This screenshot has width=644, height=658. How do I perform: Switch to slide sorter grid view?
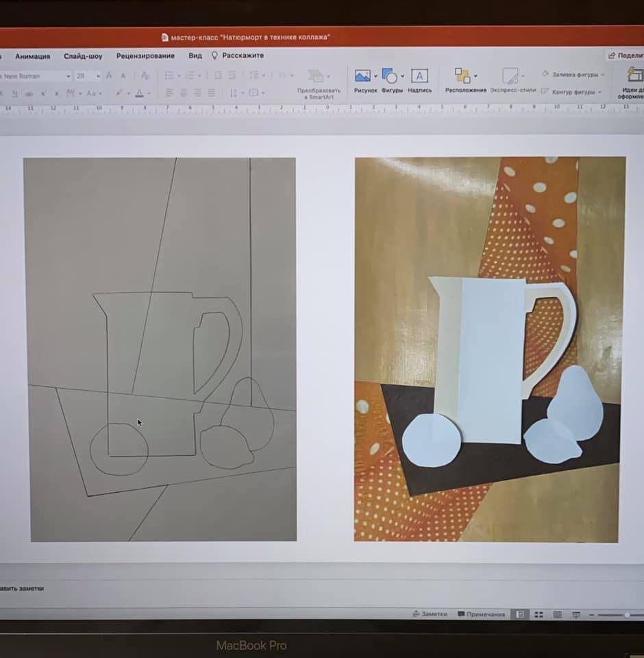(538, 615)
